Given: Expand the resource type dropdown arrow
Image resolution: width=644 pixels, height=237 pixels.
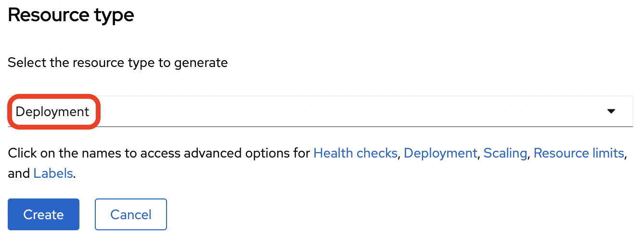Looking at the screenshot, I should 611,111.
